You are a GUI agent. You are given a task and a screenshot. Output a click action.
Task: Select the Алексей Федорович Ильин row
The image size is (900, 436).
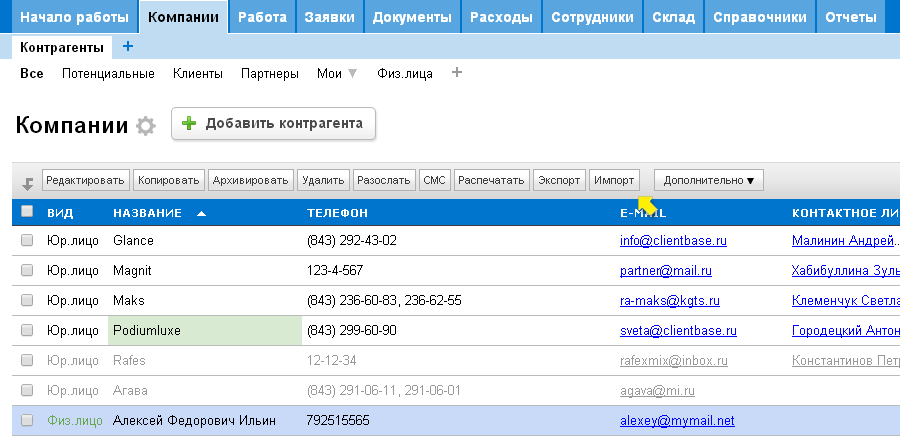coord(194,420)
